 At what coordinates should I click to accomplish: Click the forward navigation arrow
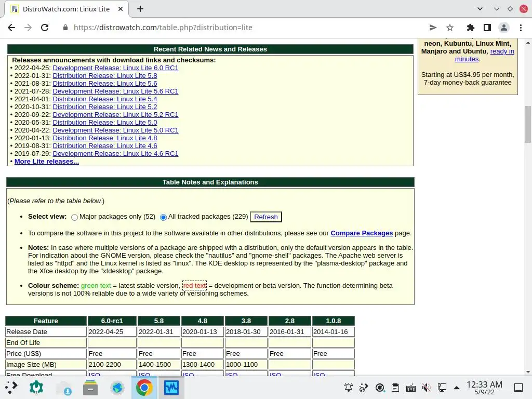coord(28,28)
